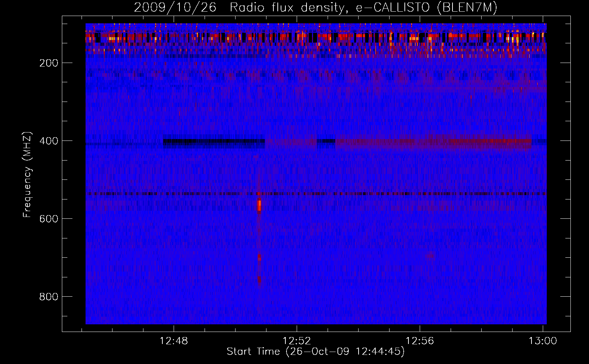Click the 12:52 time tick label
Image resolution: width=589 pixels, height=364 pixels.
click(297, 341)
